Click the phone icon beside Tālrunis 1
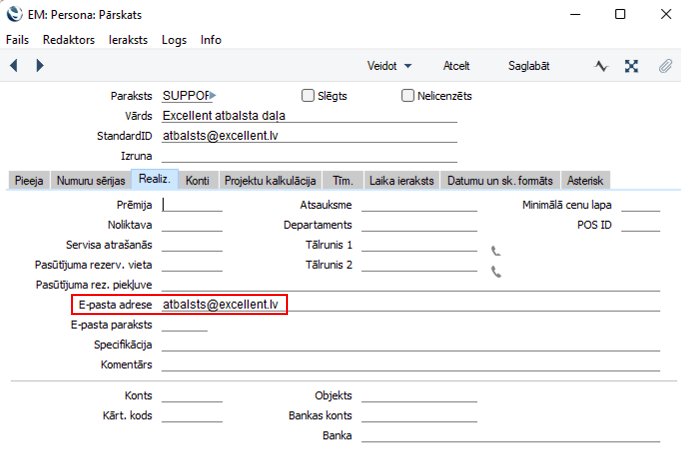Screen dimensions: 681x475 495,251
